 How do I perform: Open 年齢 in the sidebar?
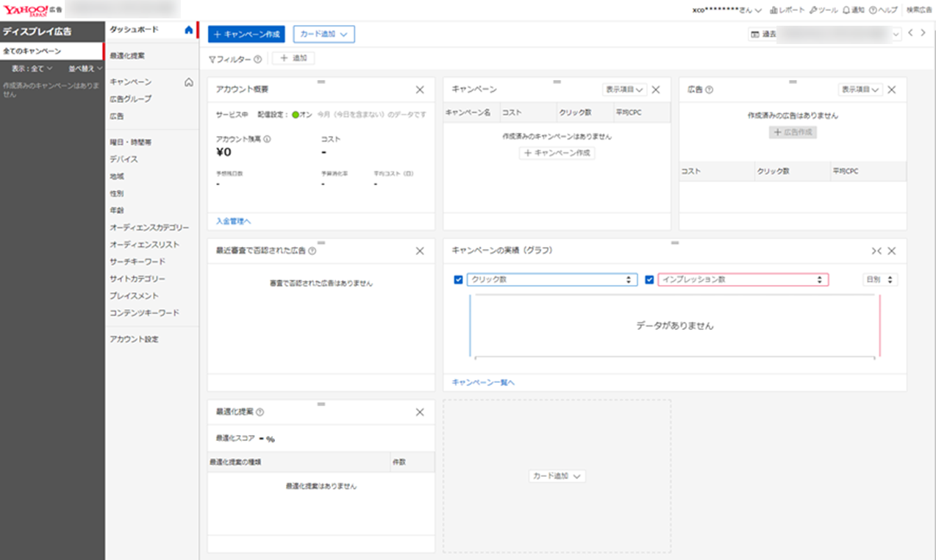pos(116,210)
